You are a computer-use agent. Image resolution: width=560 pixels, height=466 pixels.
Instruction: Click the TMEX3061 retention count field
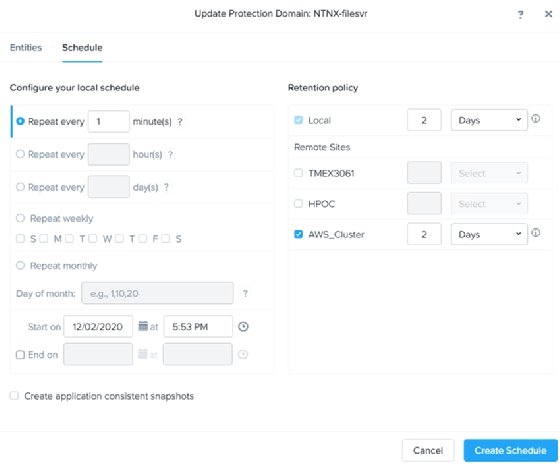pyautogui.click(x=424, y=173)
